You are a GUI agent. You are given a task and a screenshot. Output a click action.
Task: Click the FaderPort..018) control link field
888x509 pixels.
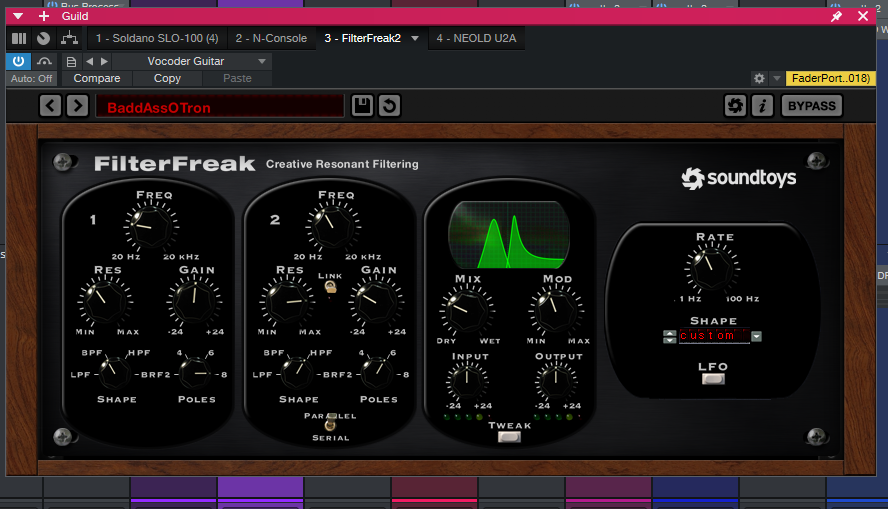point(830,78)
